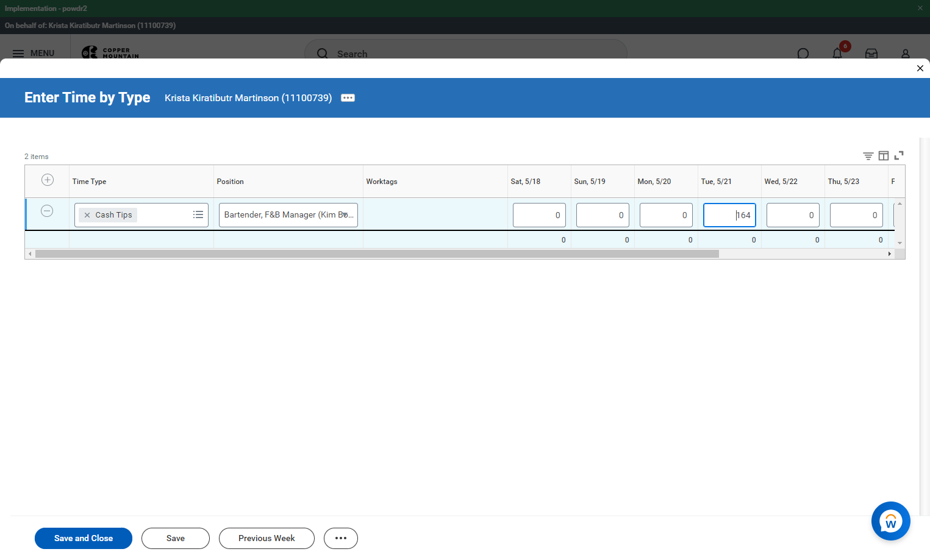Open the messages icon in header

pos(803,53)
